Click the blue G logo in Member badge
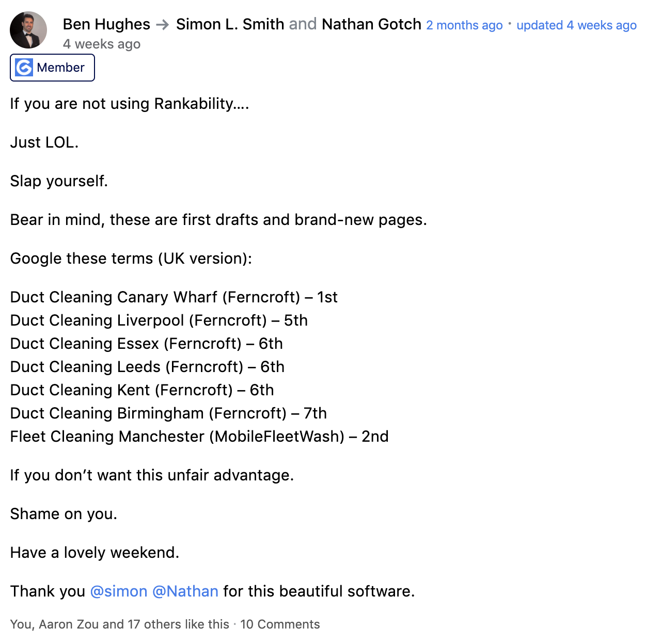661x644 pixels. [24, 68]
